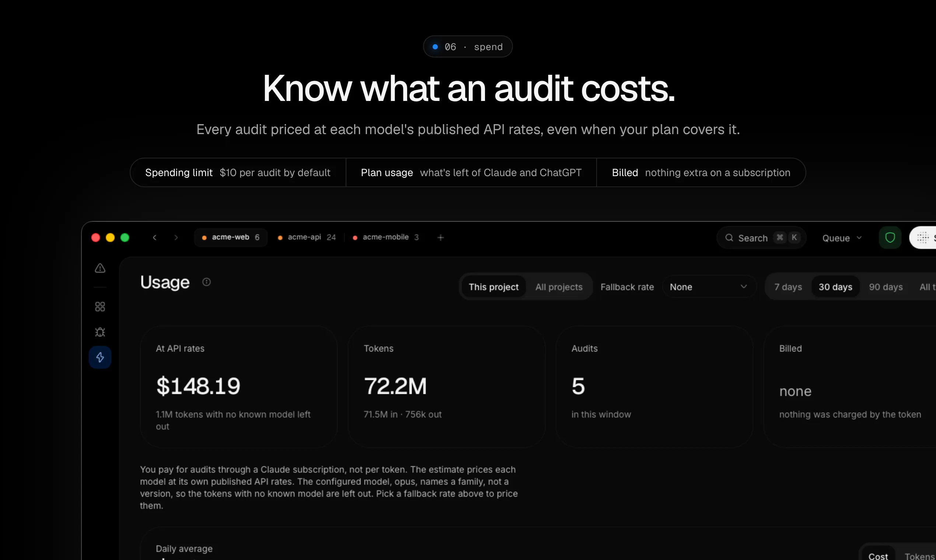The width and height of the screenshot is (936, 560).
Task: Choose the 30 days range
Action: pyautogui.click(x=835, y=287)
